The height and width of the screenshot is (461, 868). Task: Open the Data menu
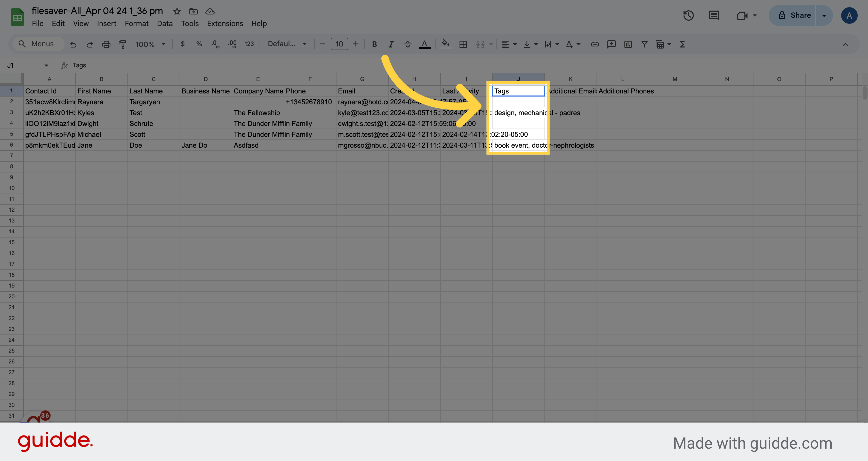pyautogui.click(x=165, y=23)
